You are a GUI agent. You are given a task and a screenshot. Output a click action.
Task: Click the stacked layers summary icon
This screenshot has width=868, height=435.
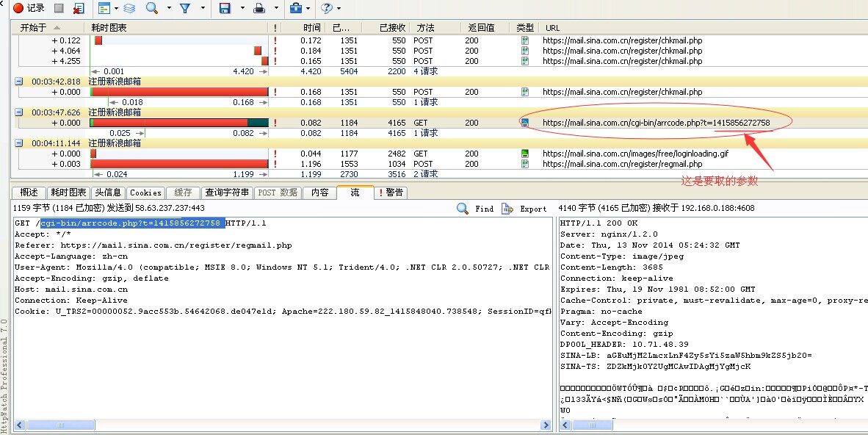[129, 8]
